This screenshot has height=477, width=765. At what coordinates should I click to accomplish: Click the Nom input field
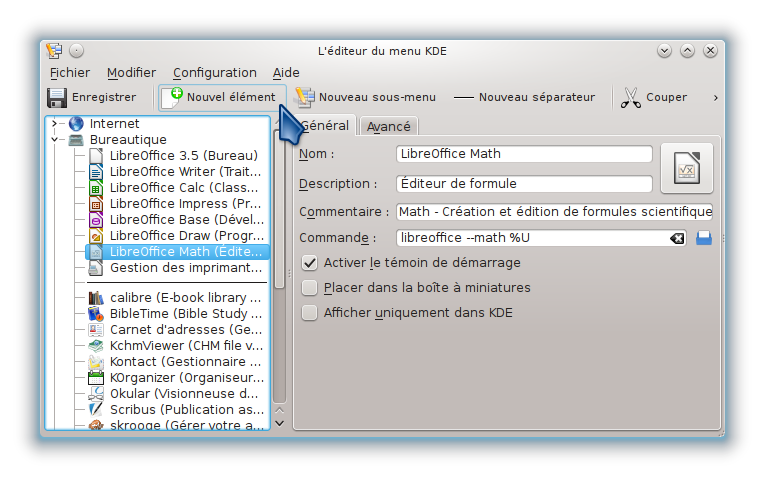tap(524, 154)
